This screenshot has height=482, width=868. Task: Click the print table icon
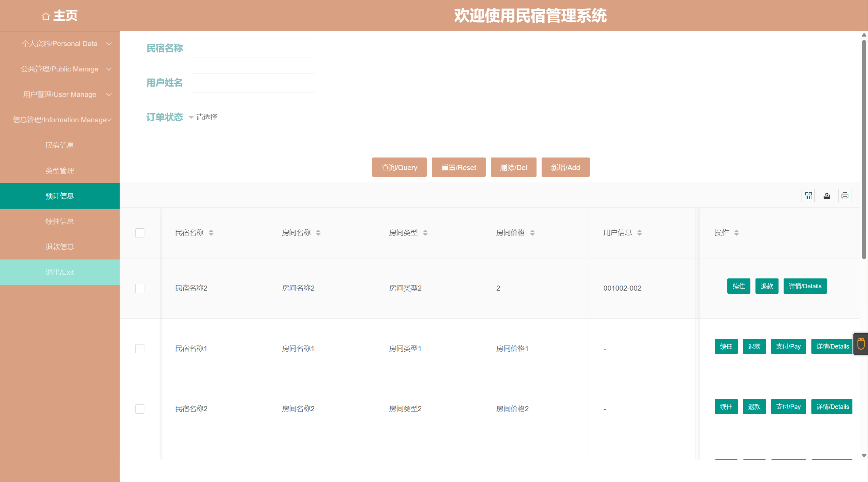(x=845, y=196)
